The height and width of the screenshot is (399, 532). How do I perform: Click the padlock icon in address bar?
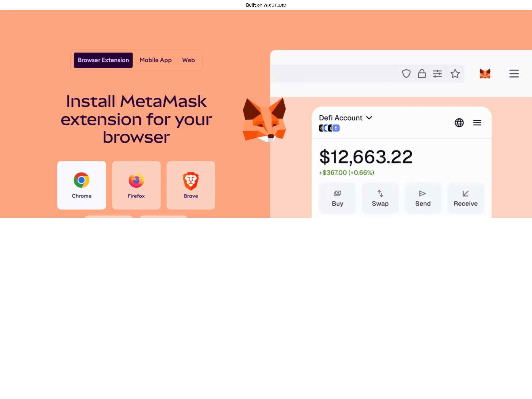coord(422,73)
